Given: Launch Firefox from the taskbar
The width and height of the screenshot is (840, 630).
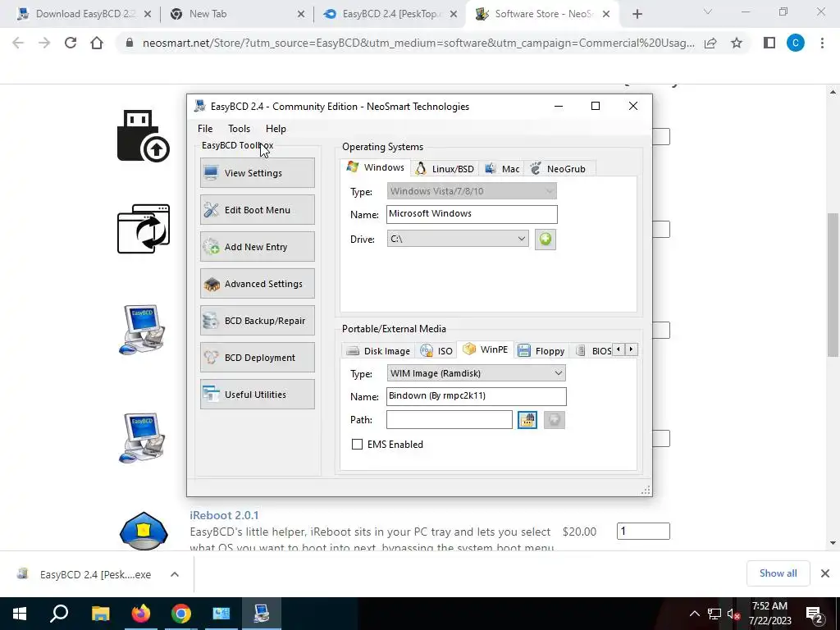Looking at the screenshot, I should click(141, 614).
